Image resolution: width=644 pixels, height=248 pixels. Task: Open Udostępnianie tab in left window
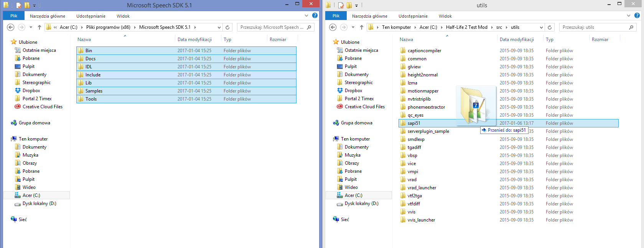click(91, 16)
